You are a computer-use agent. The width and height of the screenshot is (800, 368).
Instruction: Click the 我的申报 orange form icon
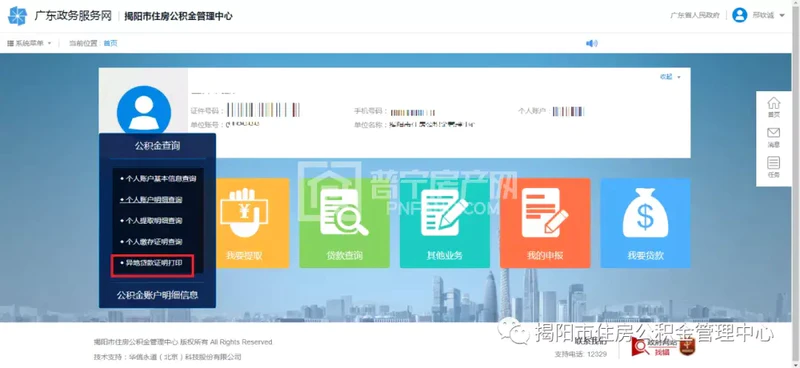544,213
